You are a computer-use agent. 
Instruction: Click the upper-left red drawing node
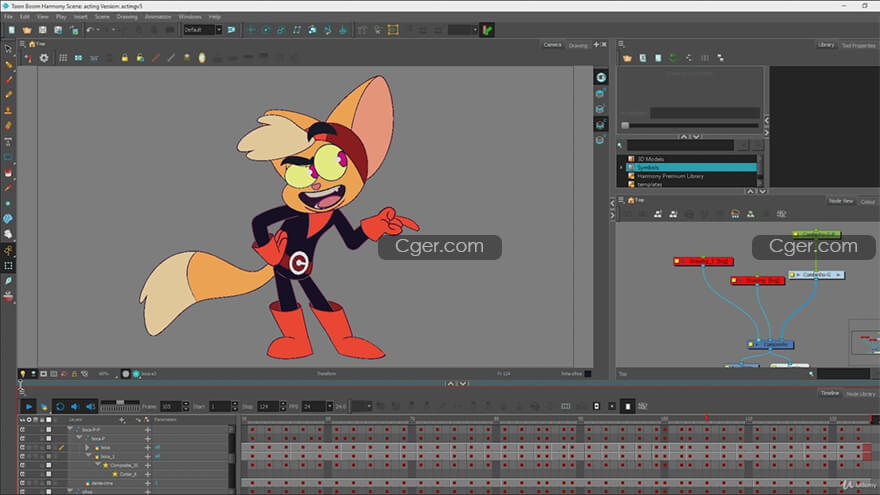pos(703,261)
